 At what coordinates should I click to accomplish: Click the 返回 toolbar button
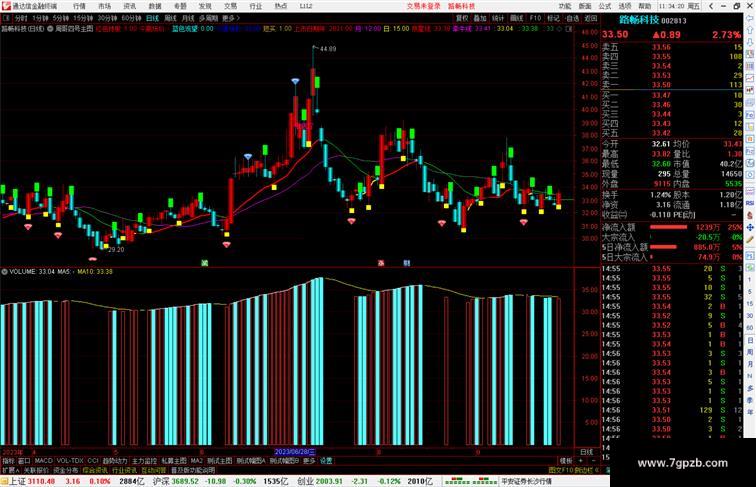(591, 18)
